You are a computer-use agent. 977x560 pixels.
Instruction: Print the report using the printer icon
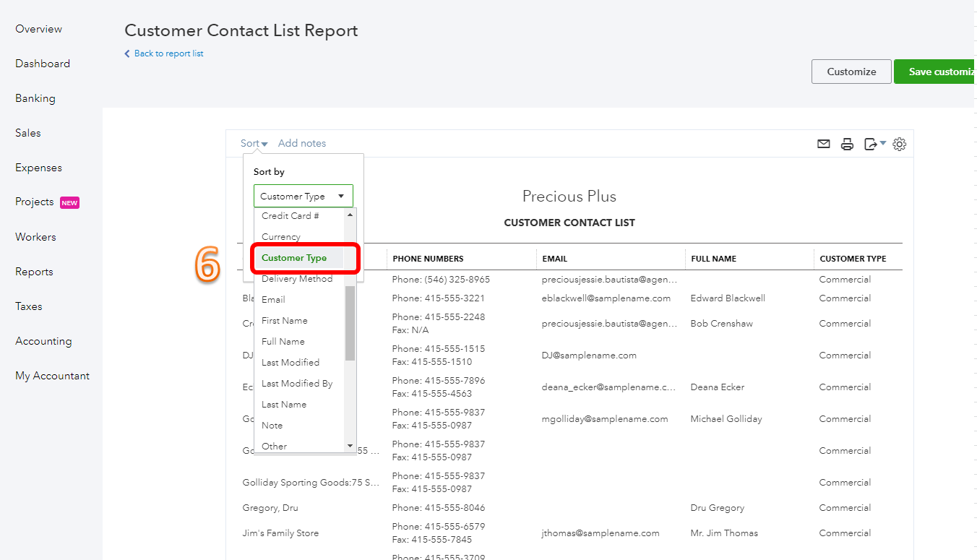846,143
